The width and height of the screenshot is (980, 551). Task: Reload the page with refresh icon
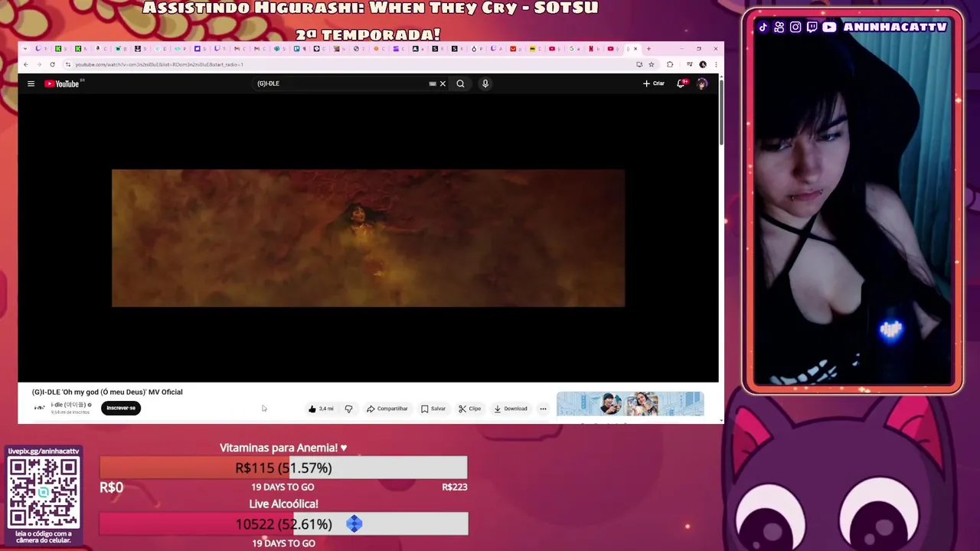(52, 64)
